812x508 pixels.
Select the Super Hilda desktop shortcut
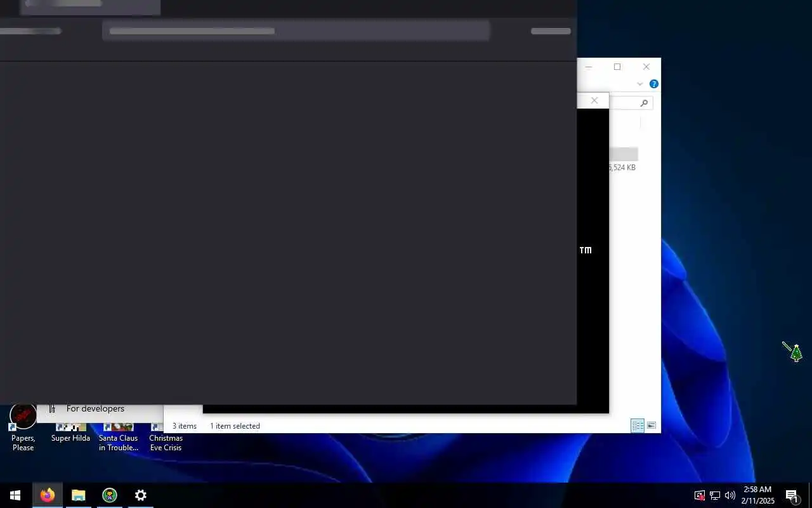point(70,433)
